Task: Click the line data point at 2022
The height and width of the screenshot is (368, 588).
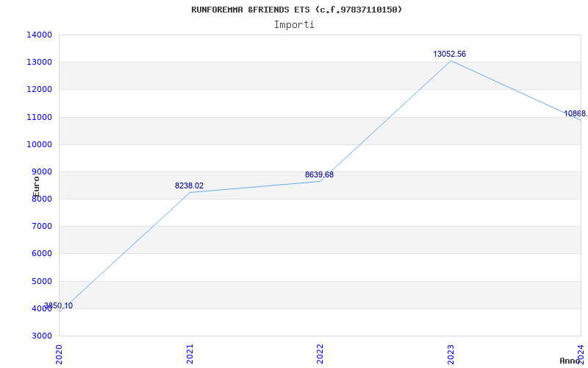Action: coord(320,181)
